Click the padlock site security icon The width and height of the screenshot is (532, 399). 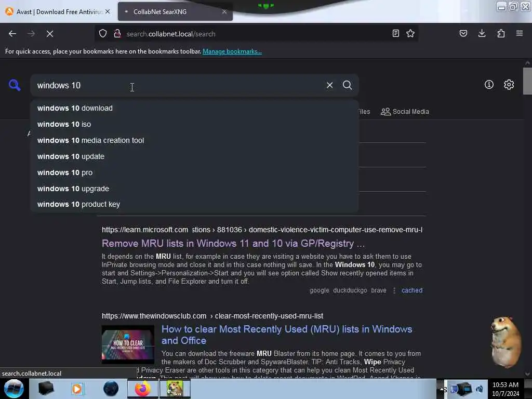pos(117,34)
